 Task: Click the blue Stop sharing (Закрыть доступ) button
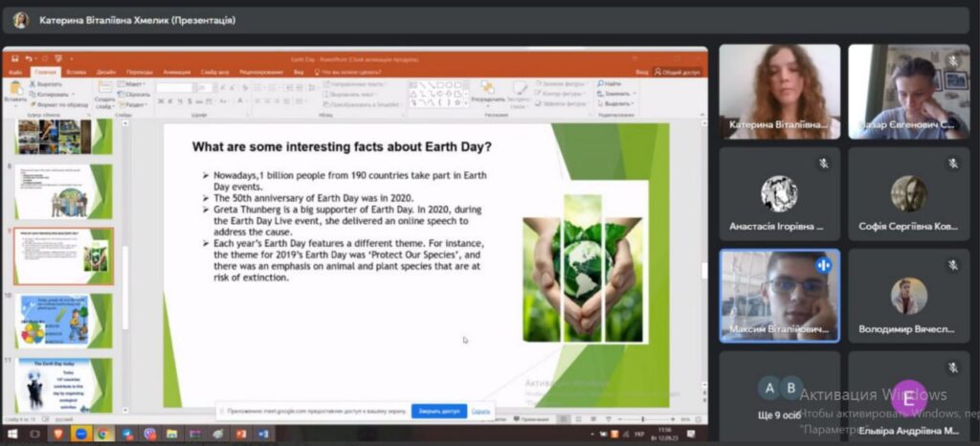pos(439,411)
